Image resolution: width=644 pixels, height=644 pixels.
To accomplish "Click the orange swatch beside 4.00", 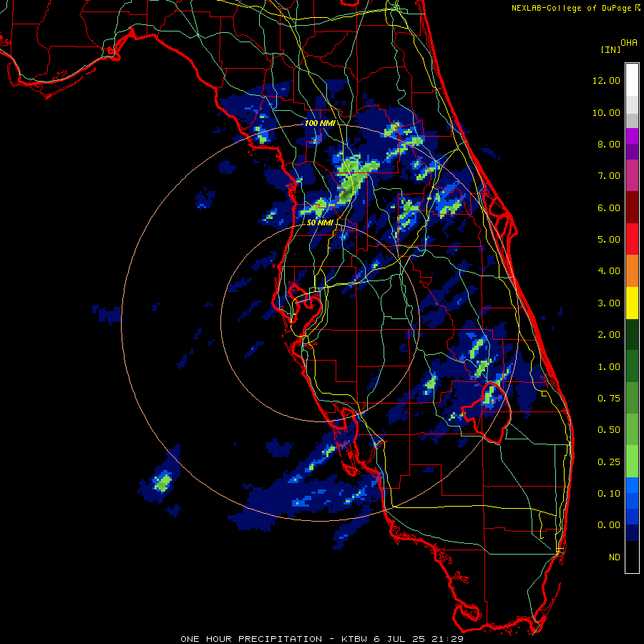I will 632,271.
